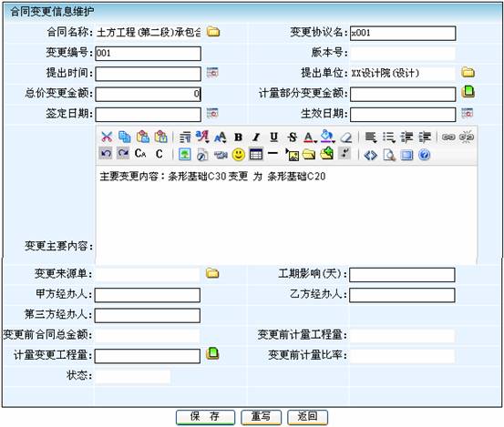Focus the 变更协议名 input field
Viewport: 504px width, 427px height.
coord(403,33)
